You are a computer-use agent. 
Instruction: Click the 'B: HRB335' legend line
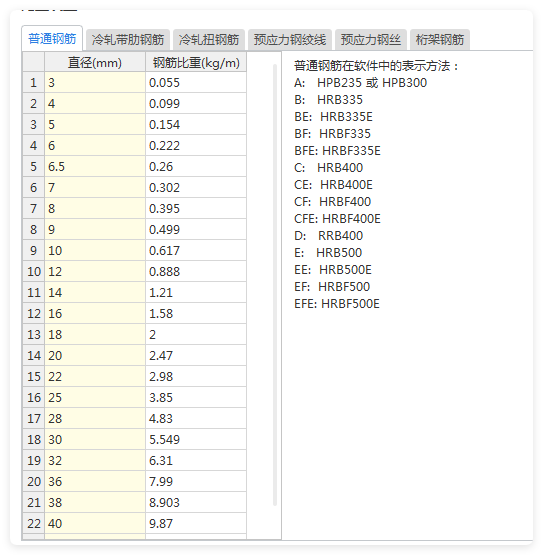click(x=328, y=100)
